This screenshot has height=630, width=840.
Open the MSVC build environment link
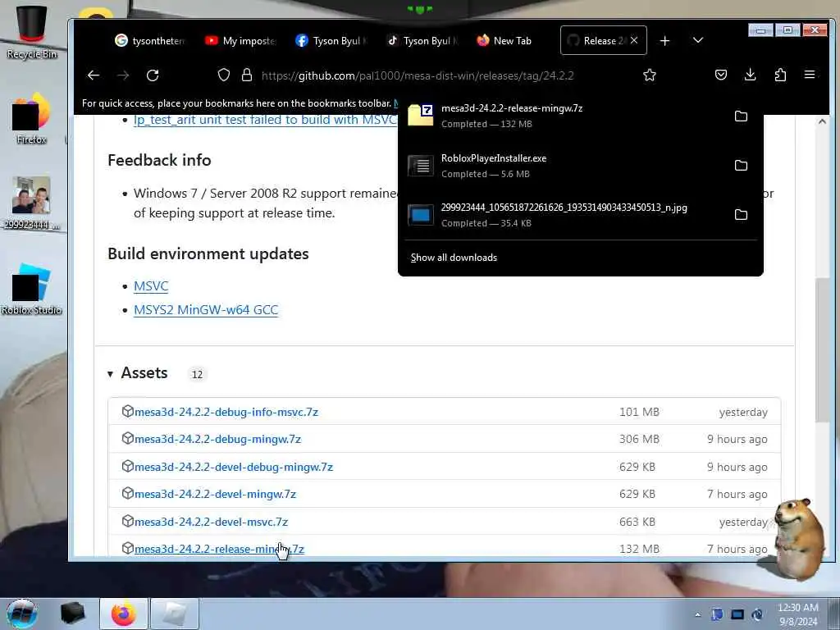coord(151,286)
